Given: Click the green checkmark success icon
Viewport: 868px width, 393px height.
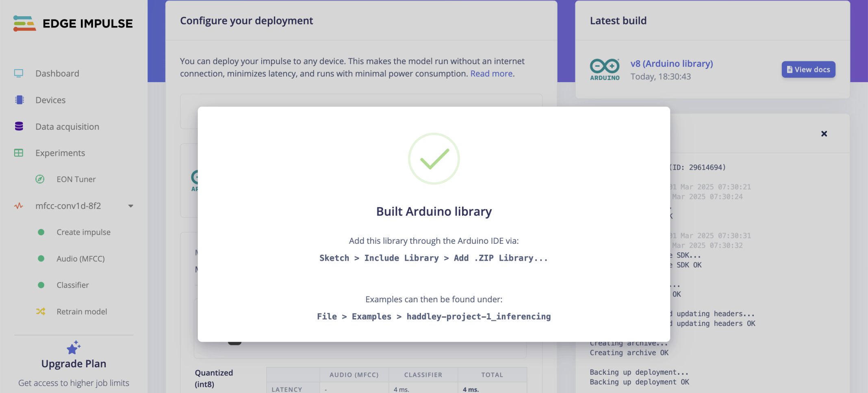Looking at the screenshot, I should [434, 159].
